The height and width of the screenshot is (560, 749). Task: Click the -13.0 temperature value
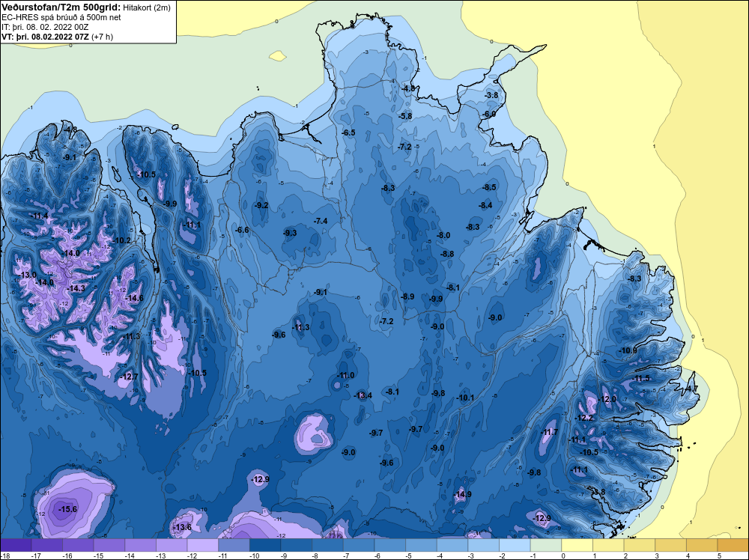[27, 275]
